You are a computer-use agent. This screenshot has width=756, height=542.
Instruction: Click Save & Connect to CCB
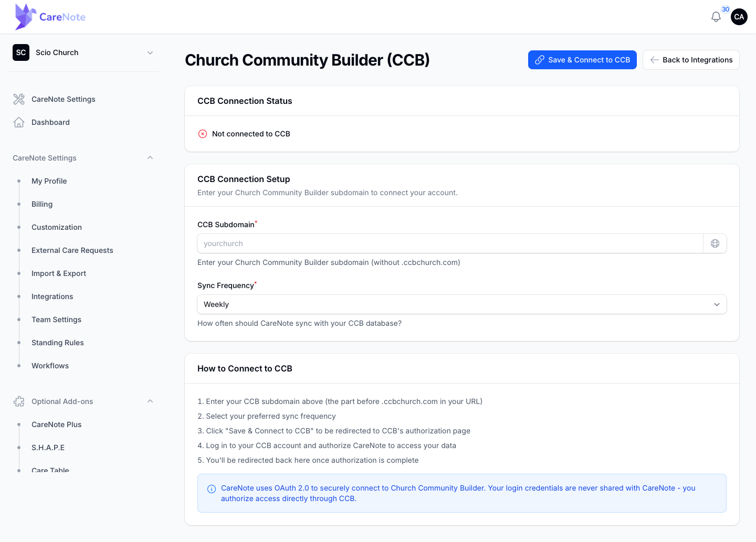point(582,60)
